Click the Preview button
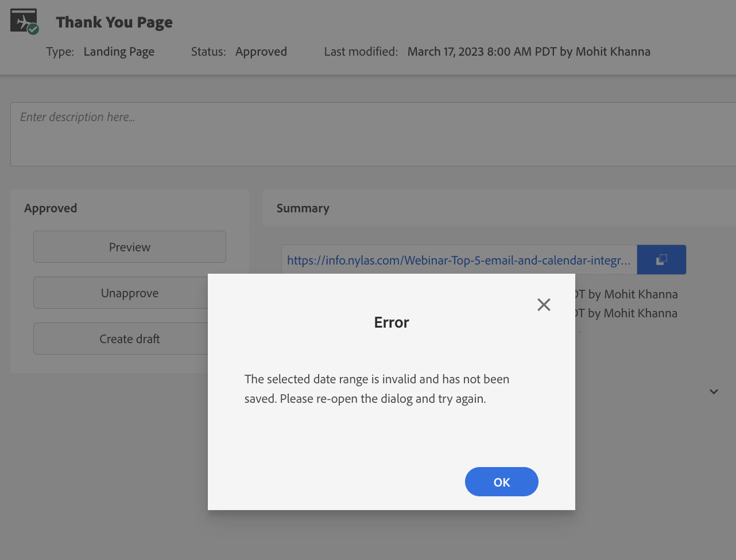736x560 pixels. click(x=129, y=247)
